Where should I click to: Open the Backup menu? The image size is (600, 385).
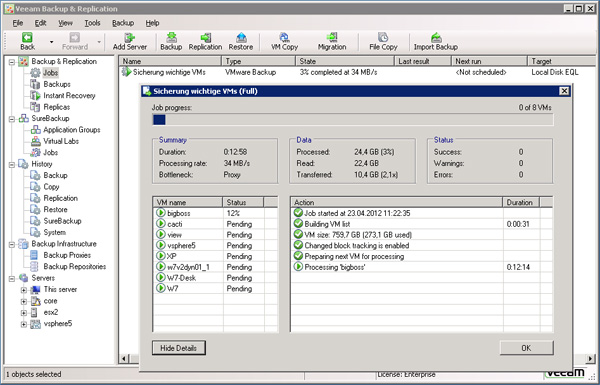(x=123, y=23)
